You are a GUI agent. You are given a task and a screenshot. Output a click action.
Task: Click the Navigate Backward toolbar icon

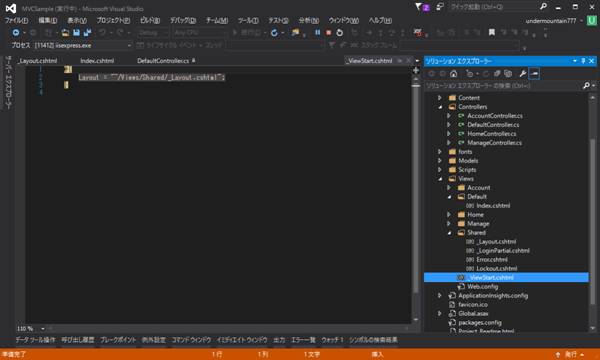(16, 33)
